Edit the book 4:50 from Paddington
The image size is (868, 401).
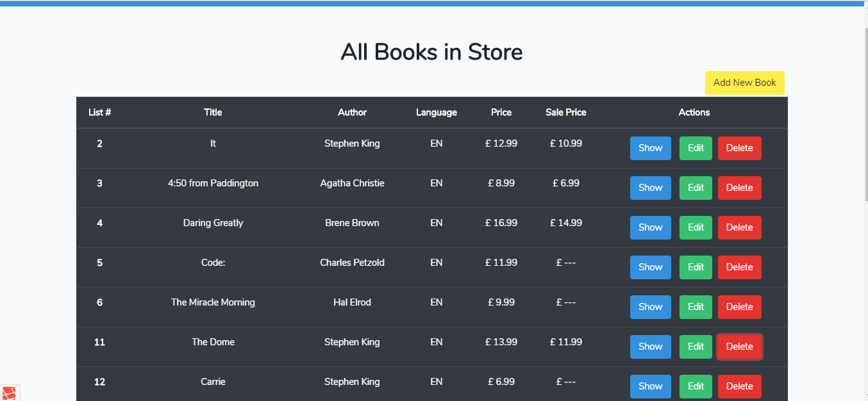point(696,188)
